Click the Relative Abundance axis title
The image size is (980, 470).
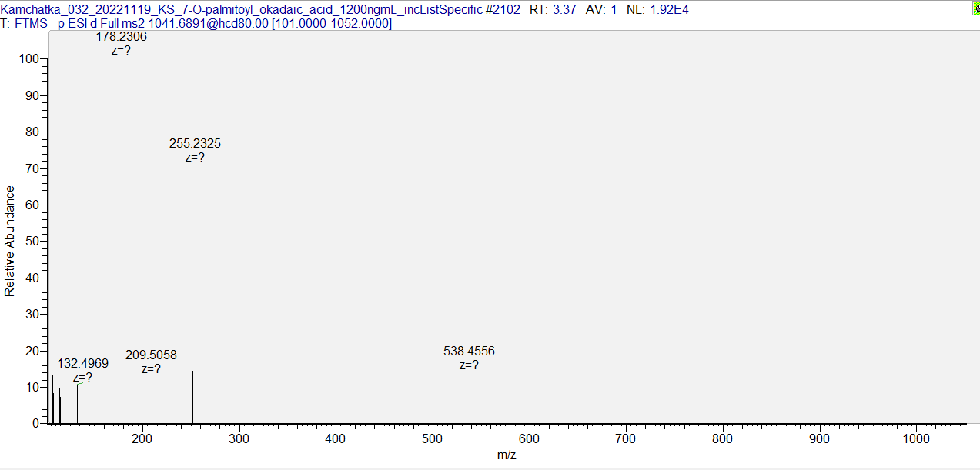[10, 241]
